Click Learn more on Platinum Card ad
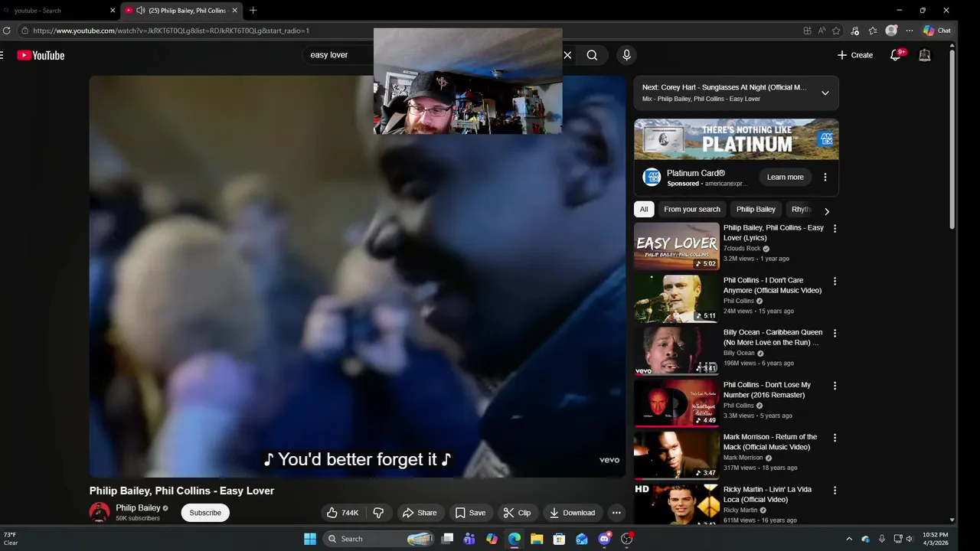 tap(786, 177)
